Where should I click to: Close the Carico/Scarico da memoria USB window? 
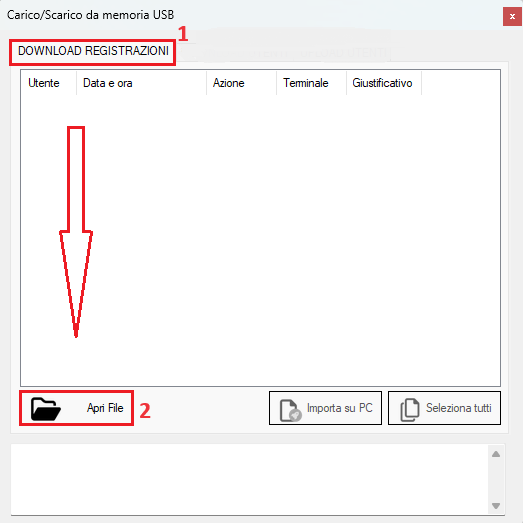(512, 16)
